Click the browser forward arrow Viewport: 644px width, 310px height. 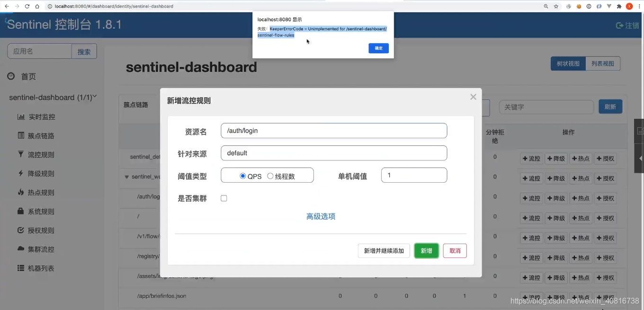[17, 6]
